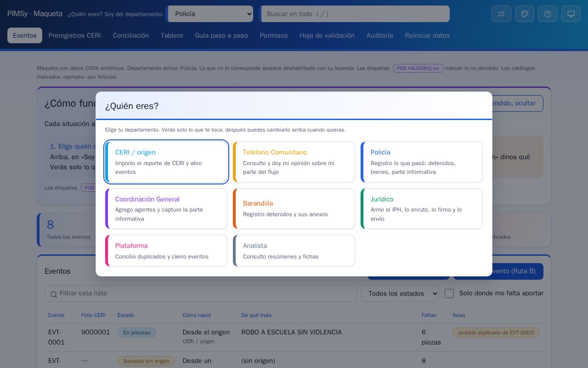Viewport: 588px width, 368px height.
Task: Click the 'POR VALIDAR(Q-xx)' tag in notice
Action: [418, 68]
